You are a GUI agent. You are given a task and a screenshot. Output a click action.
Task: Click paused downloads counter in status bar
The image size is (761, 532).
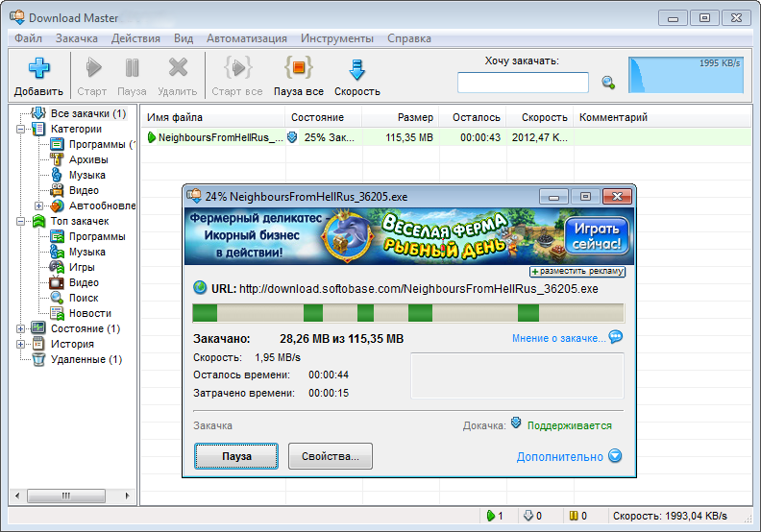(578, 516)
